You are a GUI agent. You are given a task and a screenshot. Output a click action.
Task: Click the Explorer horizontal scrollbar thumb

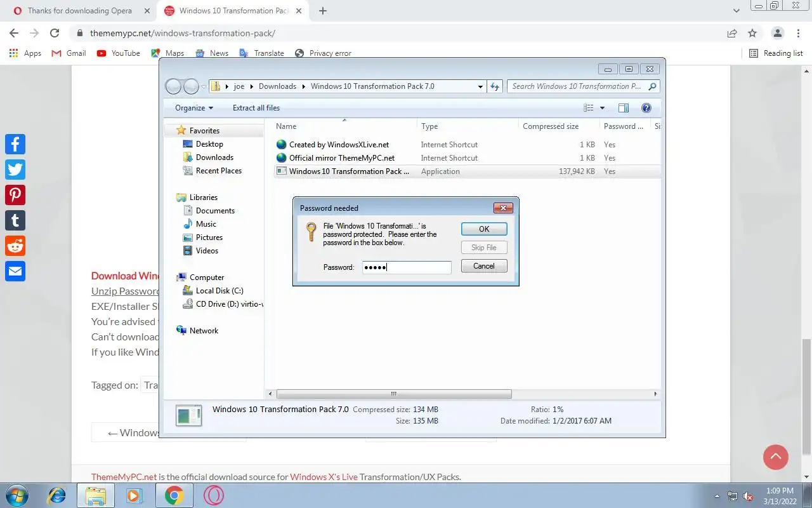(x=394, y=394)
